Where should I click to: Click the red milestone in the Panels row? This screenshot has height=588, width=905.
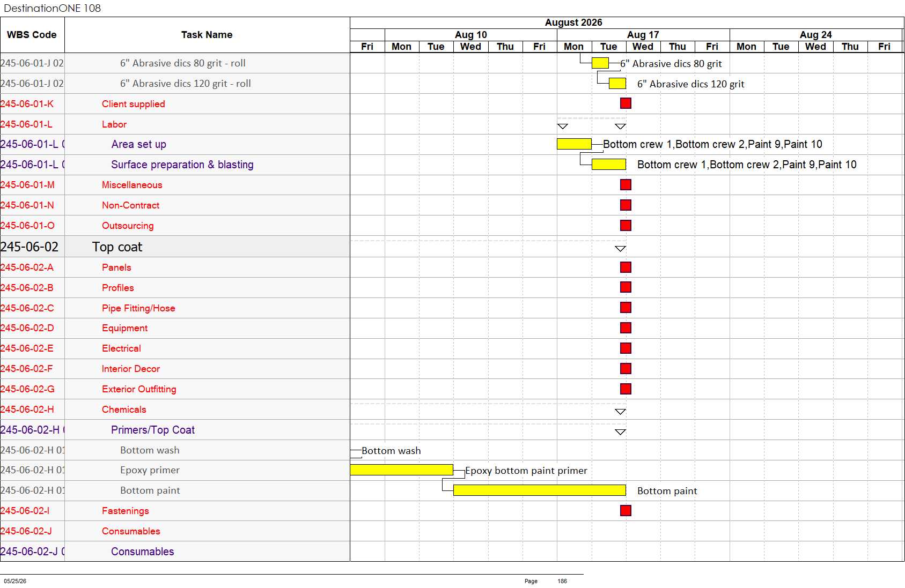tap(626, 267)
